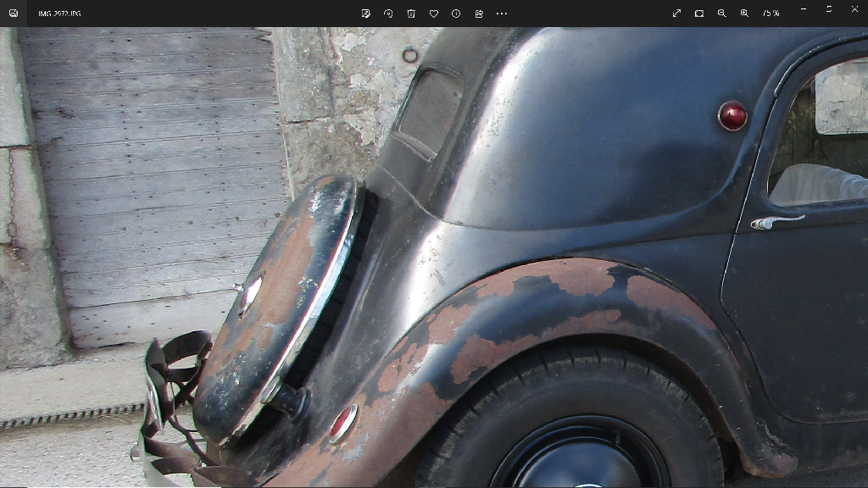Enter full screen with the diagonal arrows icon
Screen dimensions: 868x488
pos(676,14)
